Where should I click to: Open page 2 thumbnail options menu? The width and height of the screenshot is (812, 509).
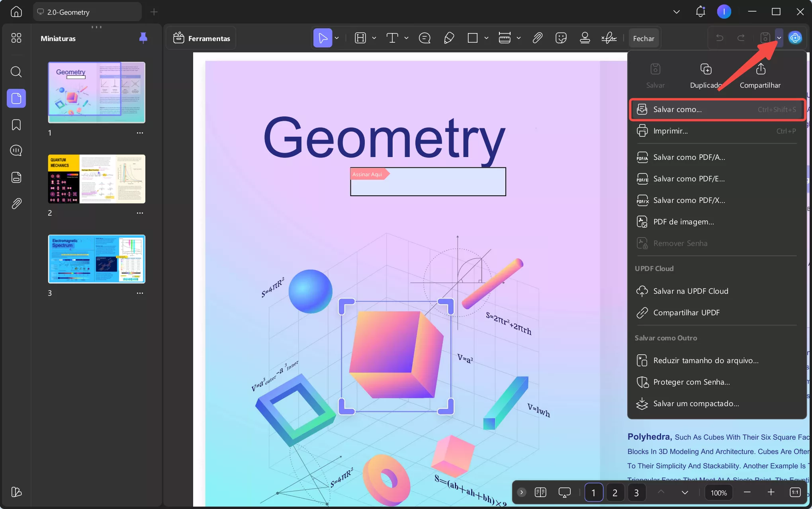point(140,213)
